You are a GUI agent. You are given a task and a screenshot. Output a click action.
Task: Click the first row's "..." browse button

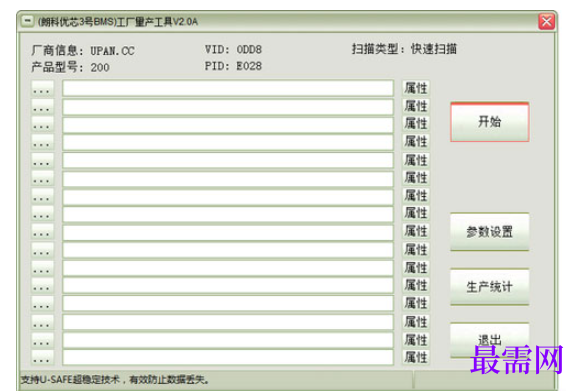pos(42,88)
